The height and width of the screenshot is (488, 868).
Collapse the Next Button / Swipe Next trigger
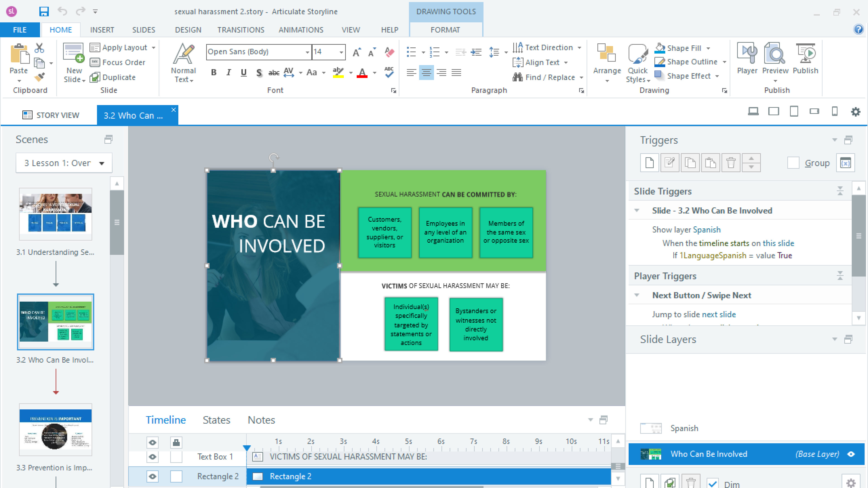point(637,295)
